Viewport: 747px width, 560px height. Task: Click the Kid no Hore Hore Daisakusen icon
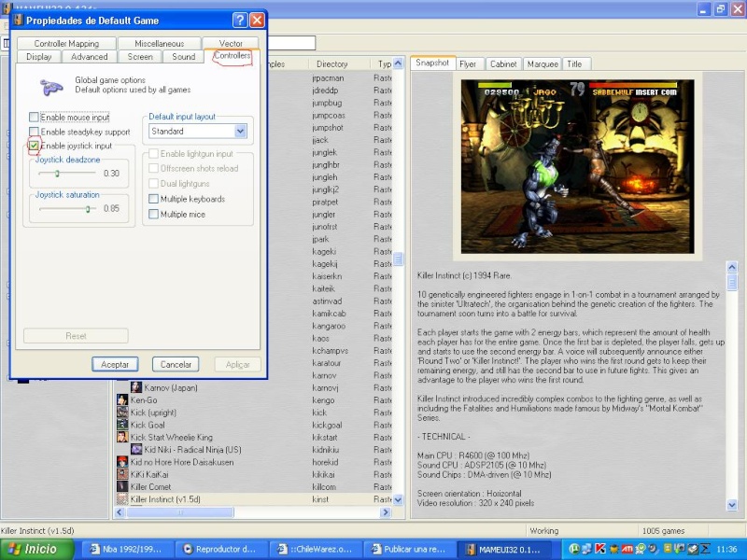point(122,462)
